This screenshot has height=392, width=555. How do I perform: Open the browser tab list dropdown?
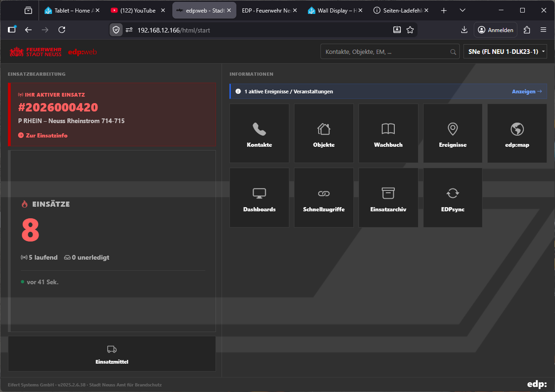point(463,10)
